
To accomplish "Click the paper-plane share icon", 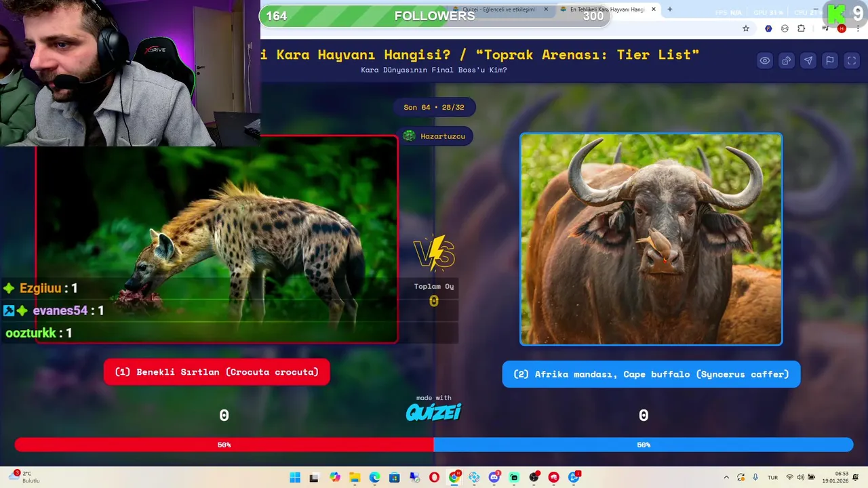I will 808,61.
